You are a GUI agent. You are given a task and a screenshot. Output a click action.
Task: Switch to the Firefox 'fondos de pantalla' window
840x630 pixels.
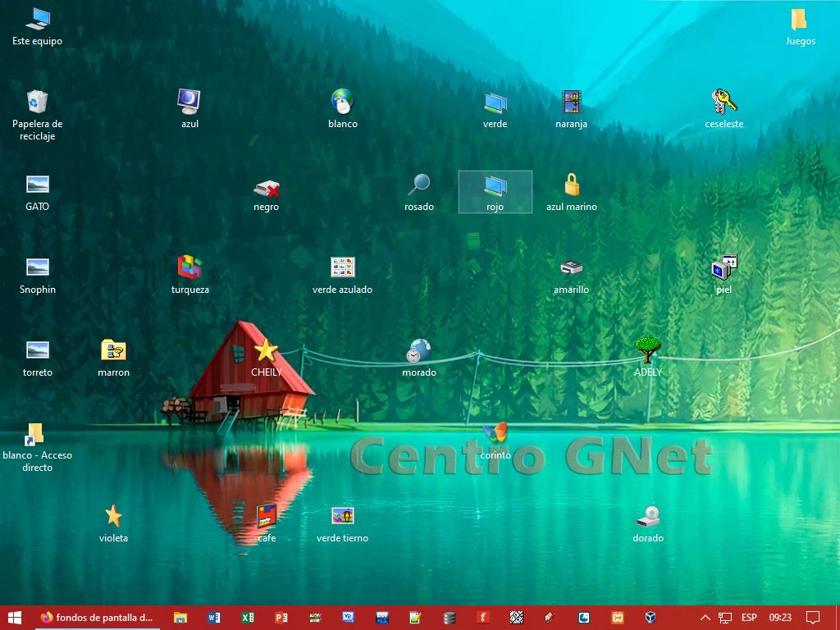[97, 618]
